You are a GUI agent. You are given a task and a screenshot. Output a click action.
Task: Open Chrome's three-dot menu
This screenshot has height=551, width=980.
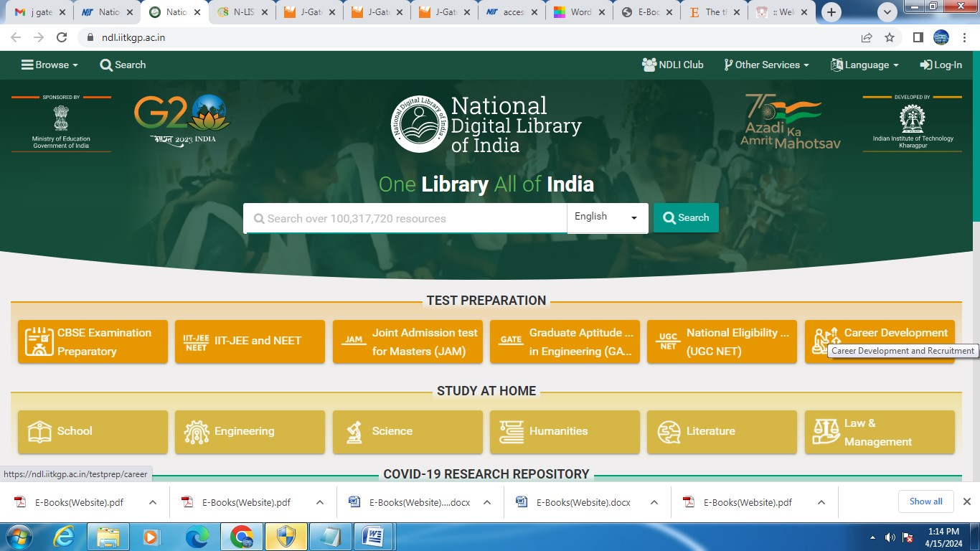(964, 37)
